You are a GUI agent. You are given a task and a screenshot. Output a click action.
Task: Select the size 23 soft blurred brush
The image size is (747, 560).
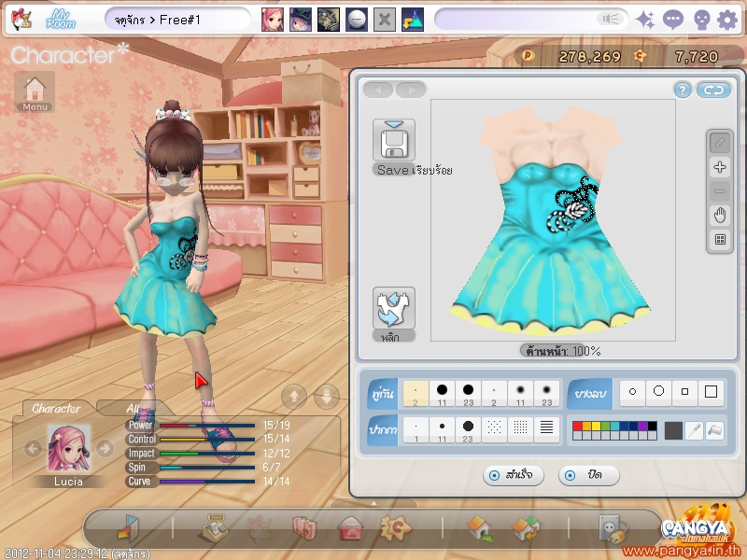(x=546, y=393)
